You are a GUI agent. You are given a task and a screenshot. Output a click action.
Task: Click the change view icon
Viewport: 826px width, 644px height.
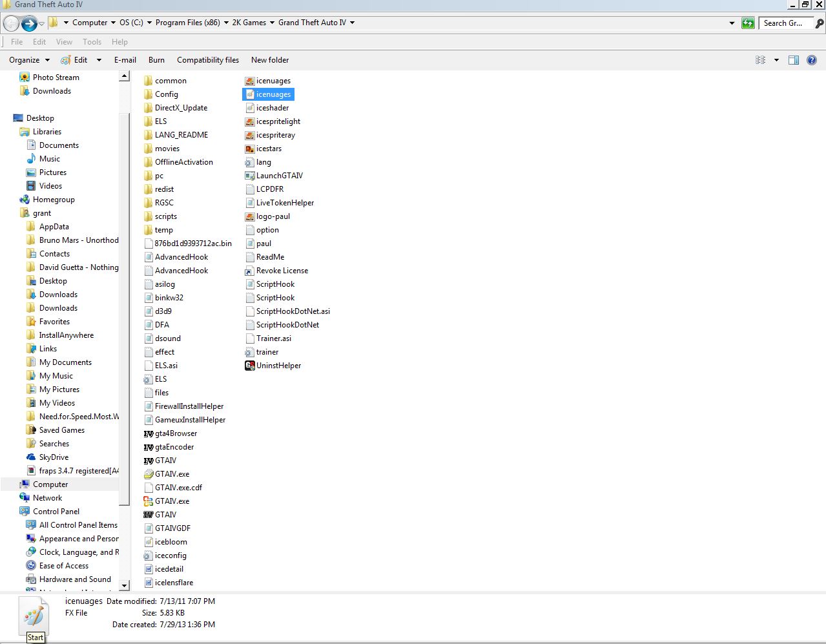pos(761,60)
